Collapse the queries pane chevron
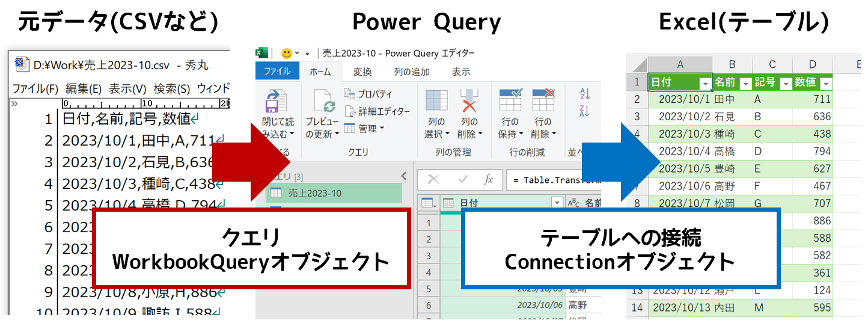 tap(403, 176)
